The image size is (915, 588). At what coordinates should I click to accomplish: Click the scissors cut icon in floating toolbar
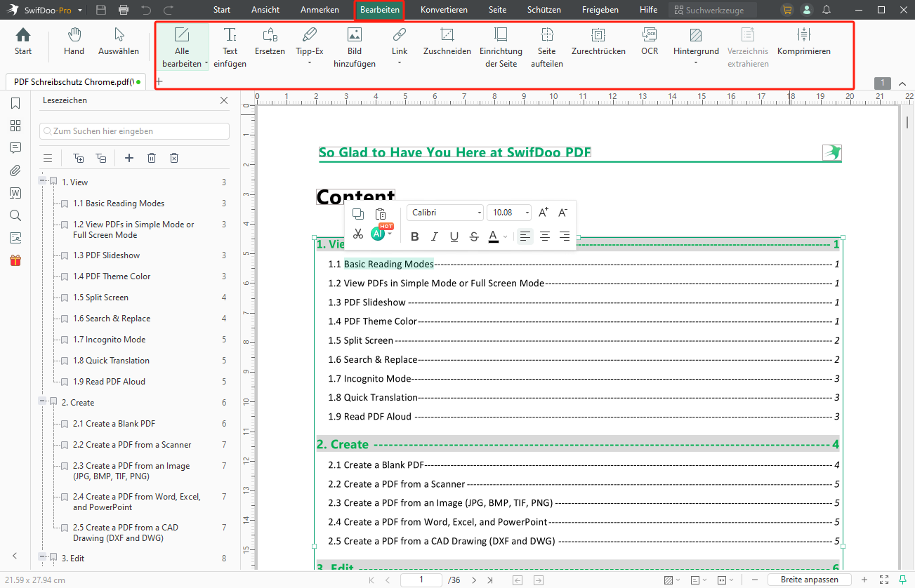coord(358,234)
